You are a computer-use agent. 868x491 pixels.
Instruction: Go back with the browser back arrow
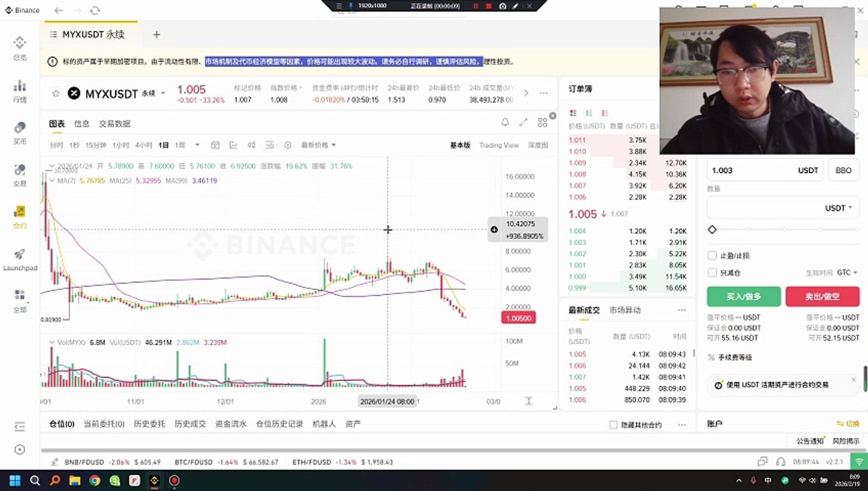tap(59, 10)
